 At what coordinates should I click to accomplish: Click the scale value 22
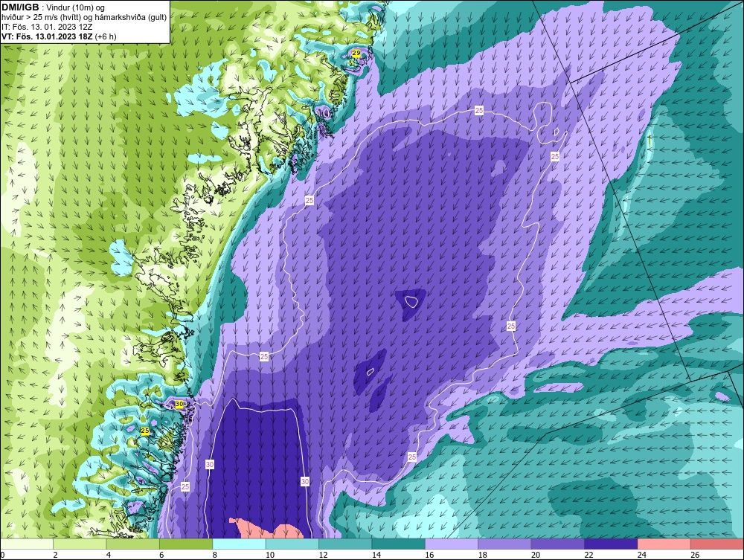coord(589,555)
